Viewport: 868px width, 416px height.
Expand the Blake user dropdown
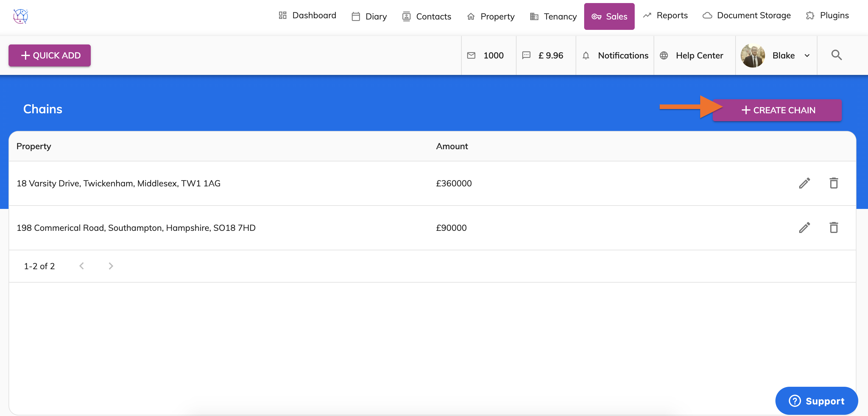(x=807, y=56)
